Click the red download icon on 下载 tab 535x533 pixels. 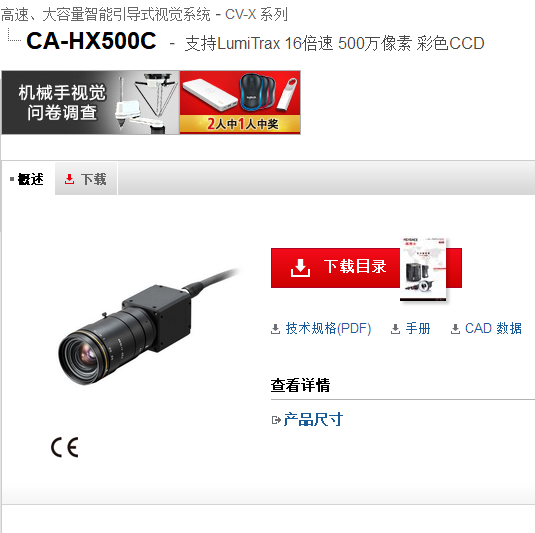(x=69, y=179)
